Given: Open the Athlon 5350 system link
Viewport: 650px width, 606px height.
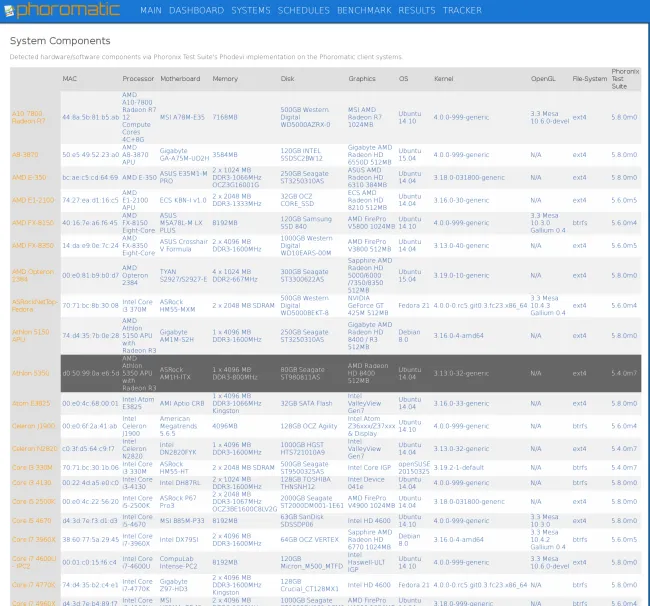Looking at the screenshot, I should pos(30,373).
